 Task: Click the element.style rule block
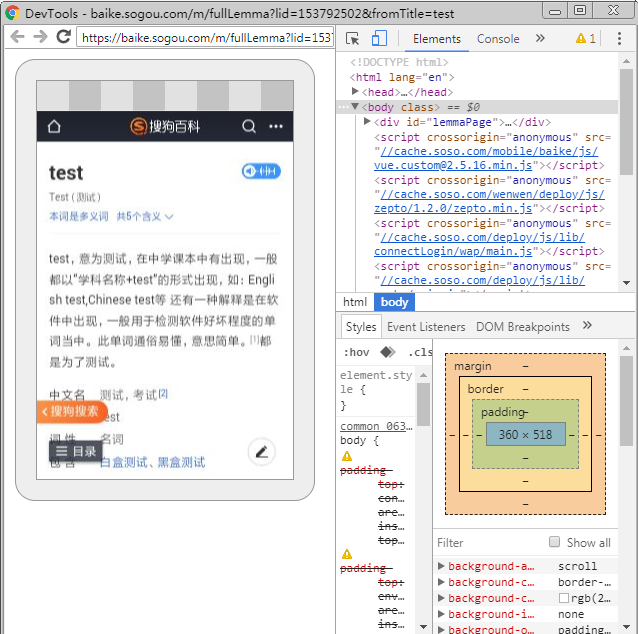[x=376, y=390]
